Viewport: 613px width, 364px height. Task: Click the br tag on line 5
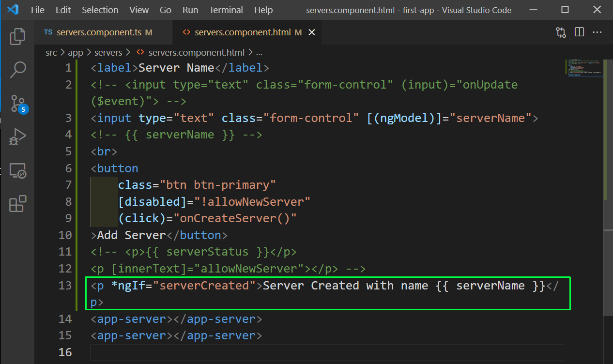(104, 152)
